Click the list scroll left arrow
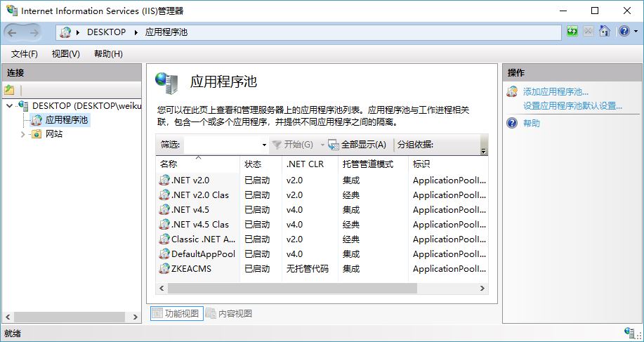 click(x=162, y=289)
